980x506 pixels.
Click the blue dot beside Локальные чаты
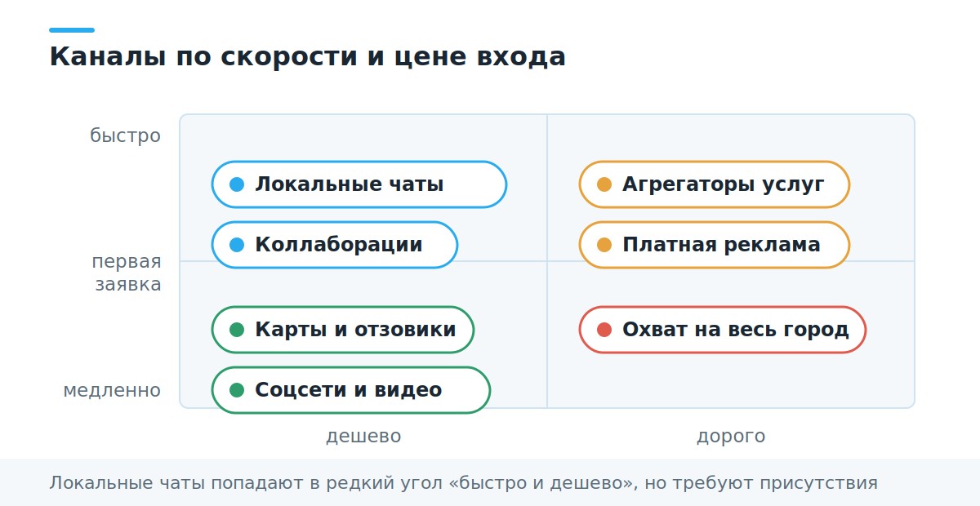tap(237, 184)
